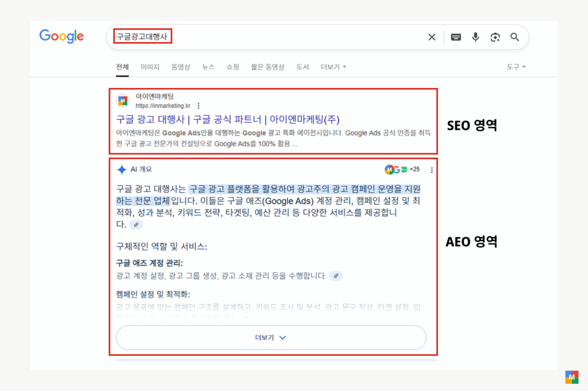The width and height of the screenshot is (588, 391).
Task: Clear the search box with the X icon
Action: click(x=432, y=37)
